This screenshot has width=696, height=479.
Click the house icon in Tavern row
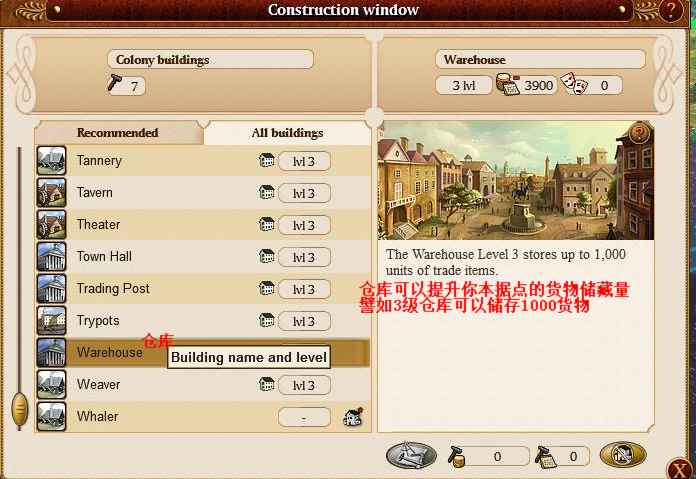[x=266, y=192]
